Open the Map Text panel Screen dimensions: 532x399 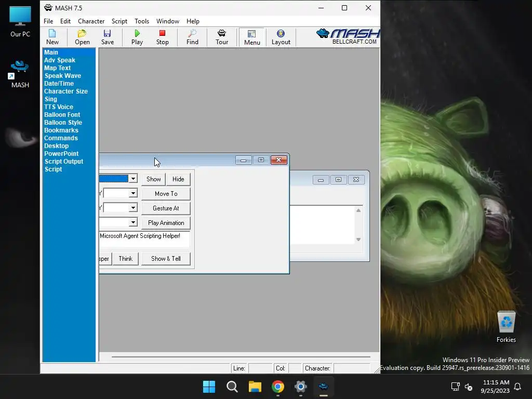pos(57,68)
